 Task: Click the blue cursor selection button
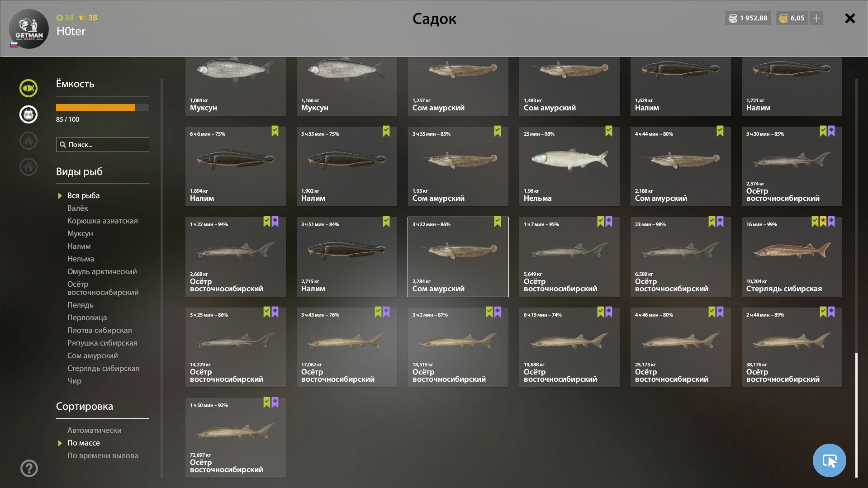pos(829,460)
